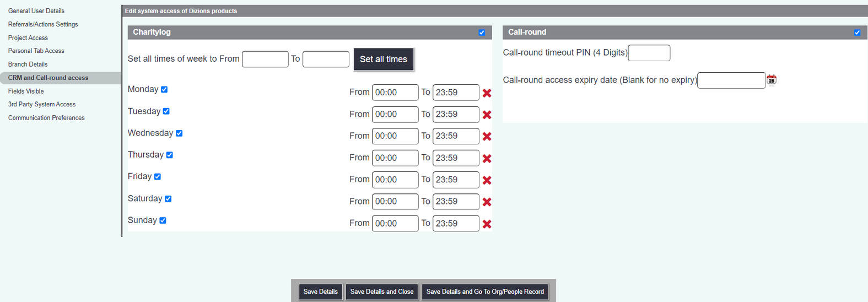Click Save Details and Go To Org/People Record

click(485, 292)
